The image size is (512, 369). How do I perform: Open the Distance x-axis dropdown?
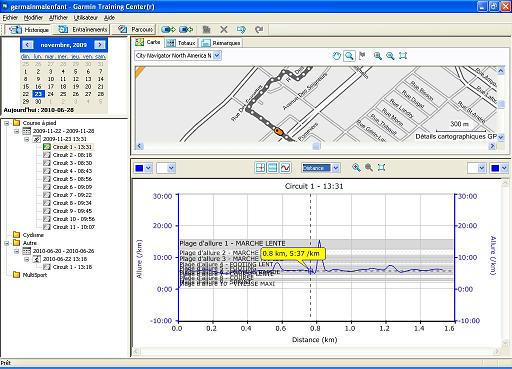click(336, 168)
